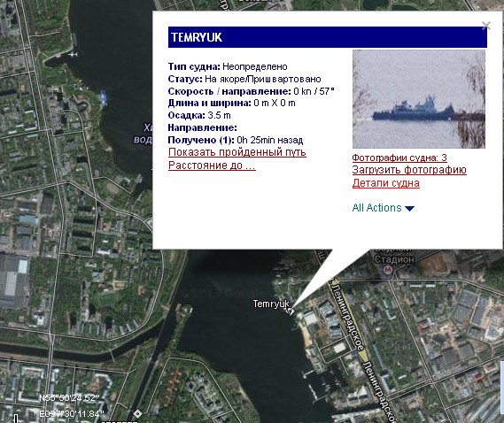504x423 pixels.
Task: Expand the All Actions dropdown arrow
Action: (409, 209)
